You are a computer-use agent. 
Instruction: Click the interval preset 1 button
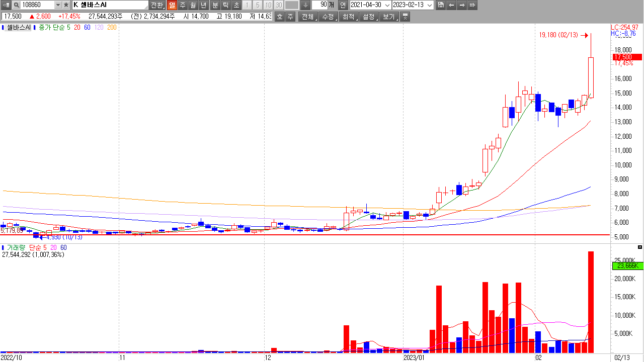pos(247,5)
